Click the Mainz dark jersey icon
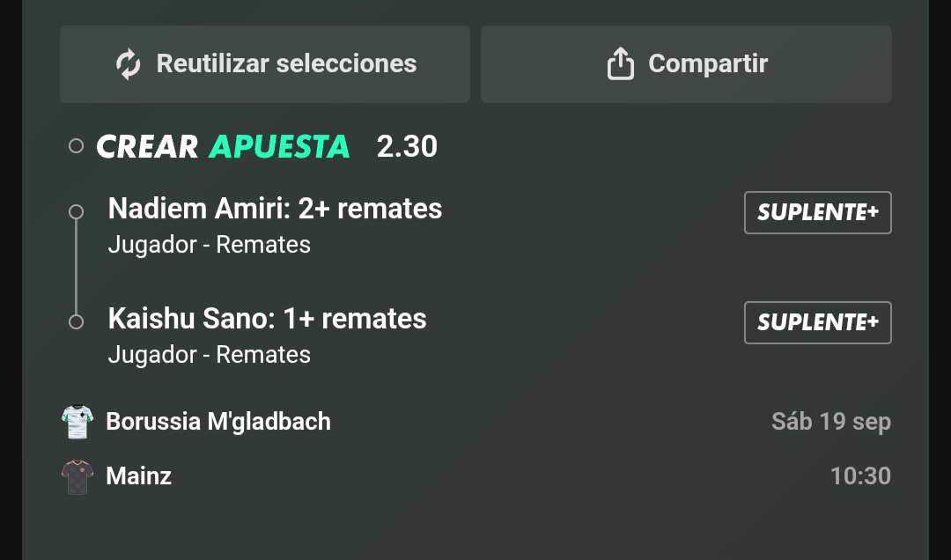The image size is (951, 560). tap(77, 477)
